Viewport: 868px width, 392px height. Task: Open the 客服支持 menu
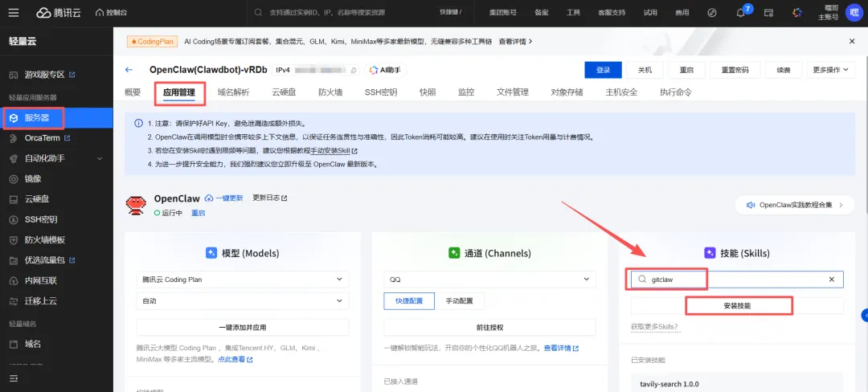[611, 12]
